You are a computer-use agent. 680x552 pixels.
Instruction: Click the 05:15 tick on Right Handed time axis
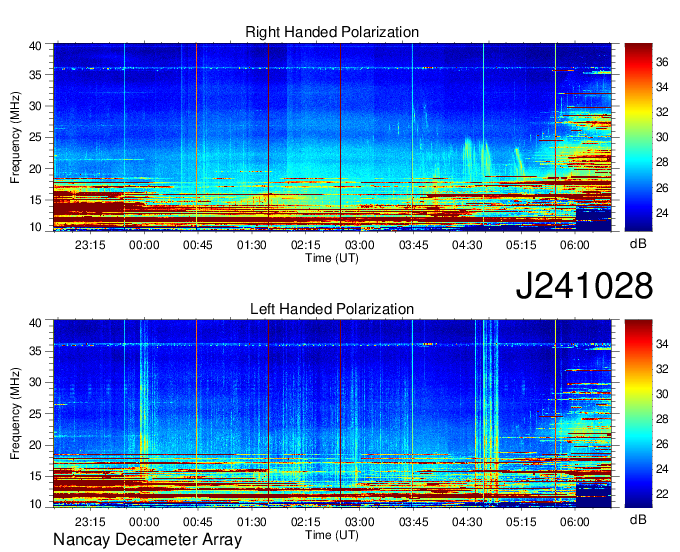[x=521, y=245]
